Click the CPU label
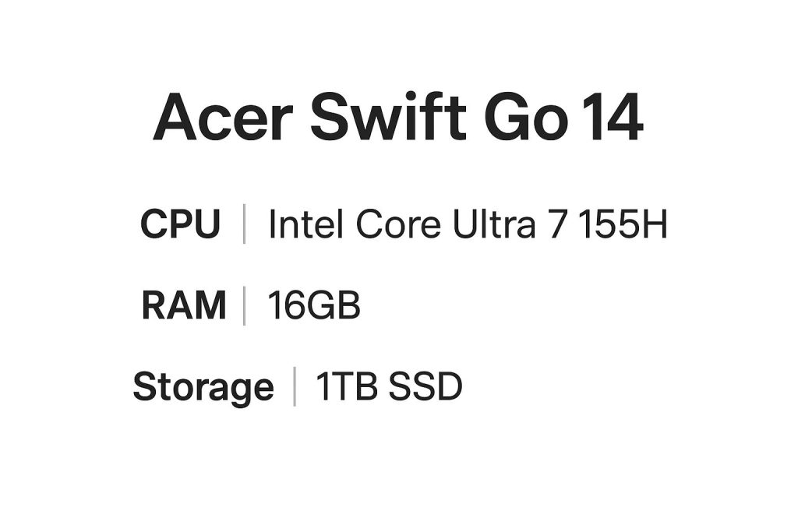The image size is (798, 532). [181, 224]
